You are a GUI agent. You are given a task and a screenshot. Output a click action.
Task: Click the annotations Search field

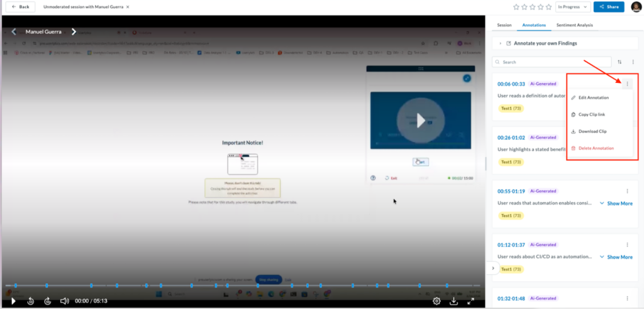pos(552,62)
